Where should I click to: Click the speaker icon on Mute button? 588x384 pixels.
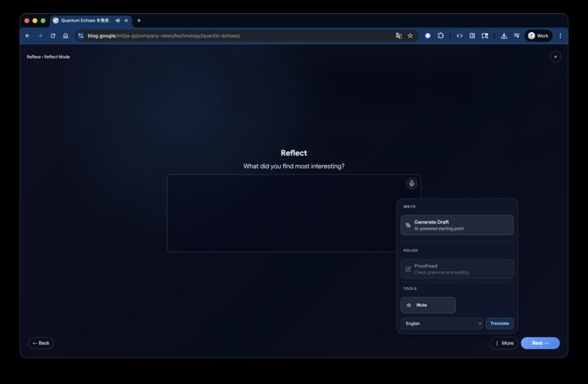point(409,305)
